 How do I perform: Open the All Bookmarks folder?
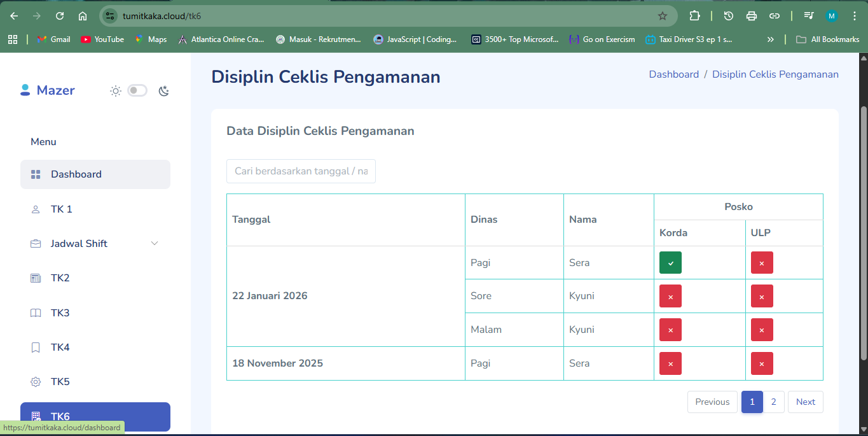828,39
